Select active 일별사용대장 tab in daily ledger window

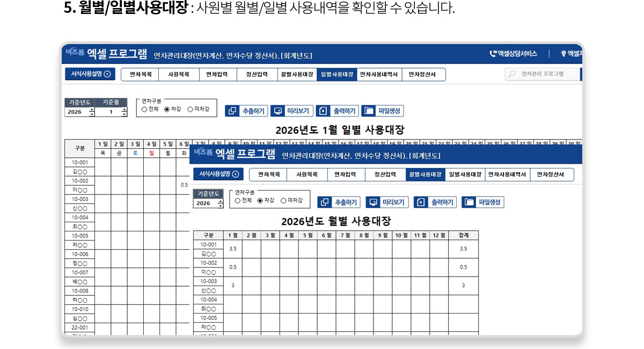pos(337,75)
